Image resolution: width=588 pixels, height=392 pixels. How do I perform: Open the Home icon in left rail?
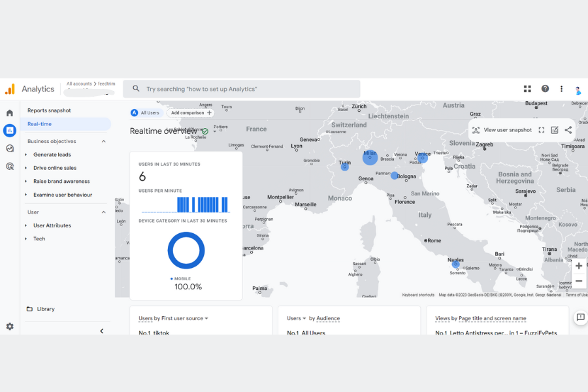click(10, 113)
